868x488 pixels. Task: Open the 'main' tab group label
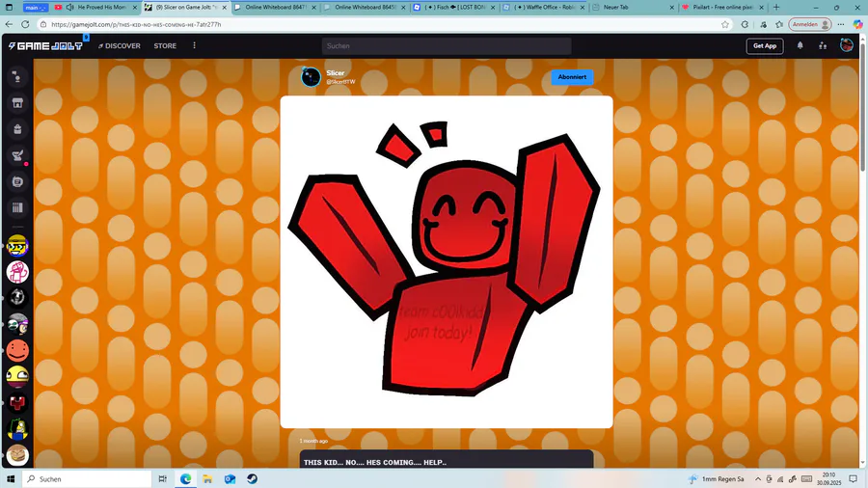tap(36, 7)
